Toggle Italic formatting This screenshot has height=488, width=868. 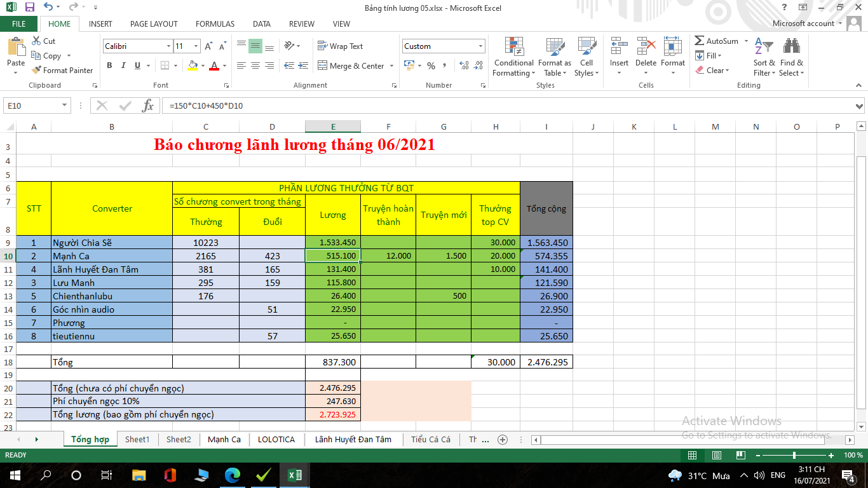(123, 65)
